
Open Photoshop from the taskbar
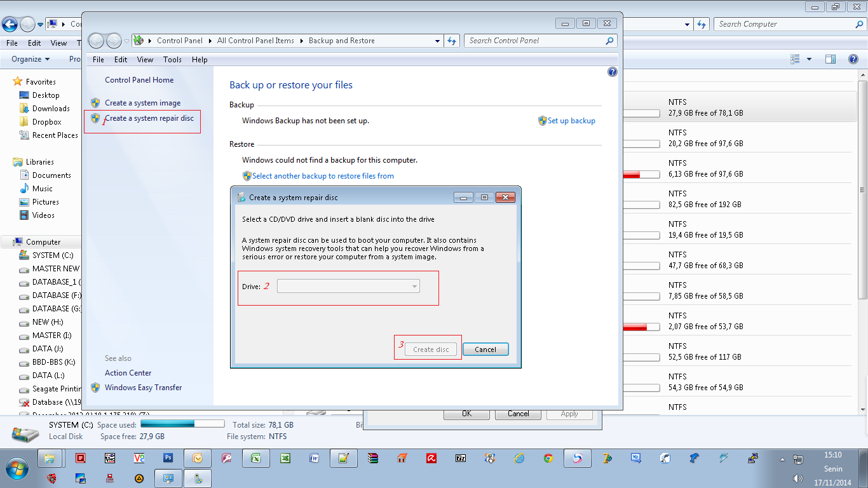coord(168,457)
